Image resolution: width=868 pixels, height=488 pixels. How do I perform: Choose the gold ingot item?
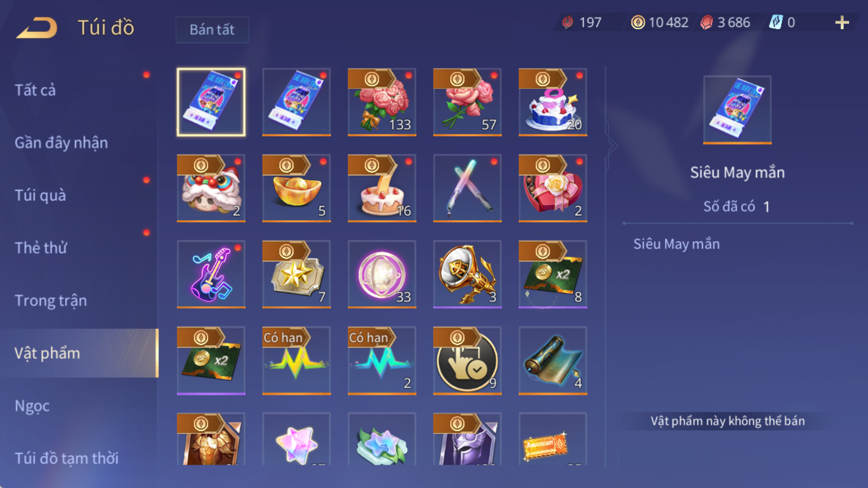point(296,188)
